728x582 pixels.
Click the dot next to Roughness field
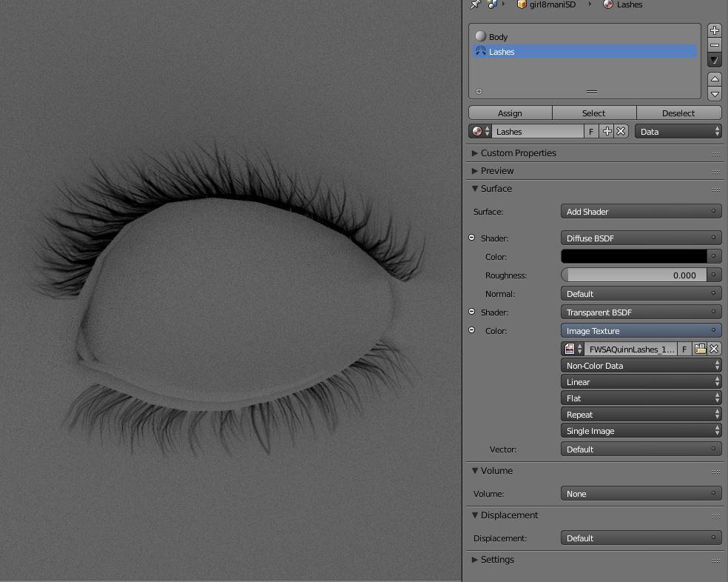pyautogui.click(x=714, y=275)
